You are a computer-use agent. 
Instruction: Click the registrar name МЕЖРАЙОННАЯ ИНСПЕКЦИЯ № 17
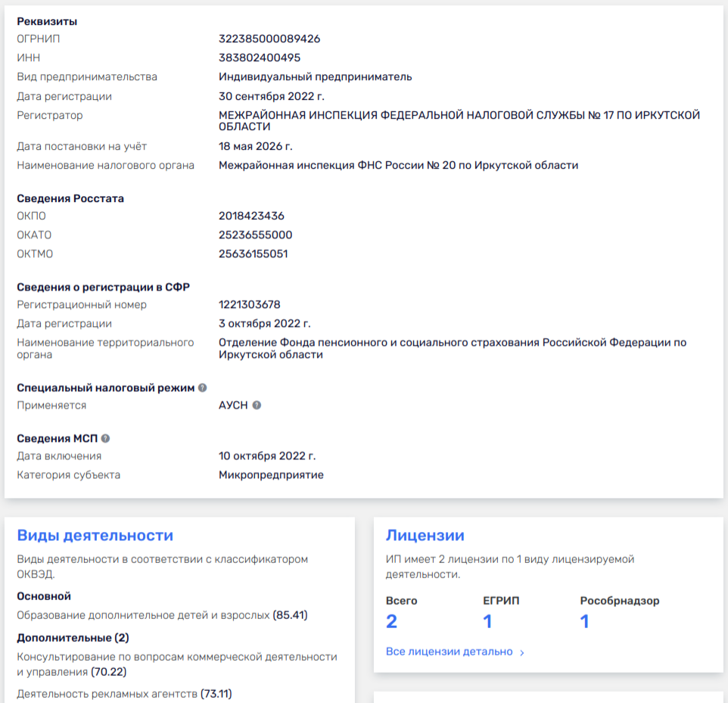pyautogui.click(x=459, y=121)
